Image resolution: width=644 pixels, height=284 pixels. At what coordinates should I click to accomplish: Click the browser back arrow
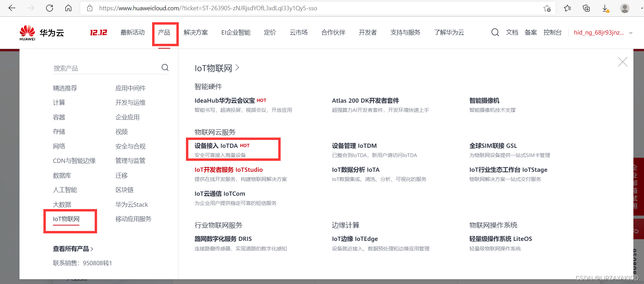click(12, 8)
